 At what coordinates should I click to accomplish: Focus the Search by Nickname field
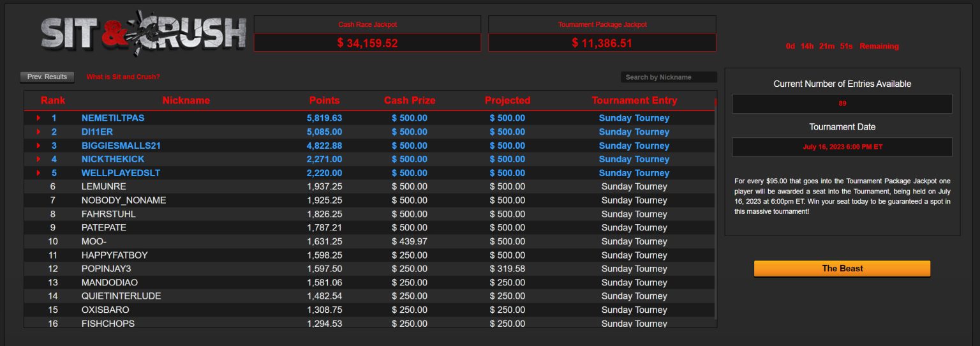click(x=668, y=77)
